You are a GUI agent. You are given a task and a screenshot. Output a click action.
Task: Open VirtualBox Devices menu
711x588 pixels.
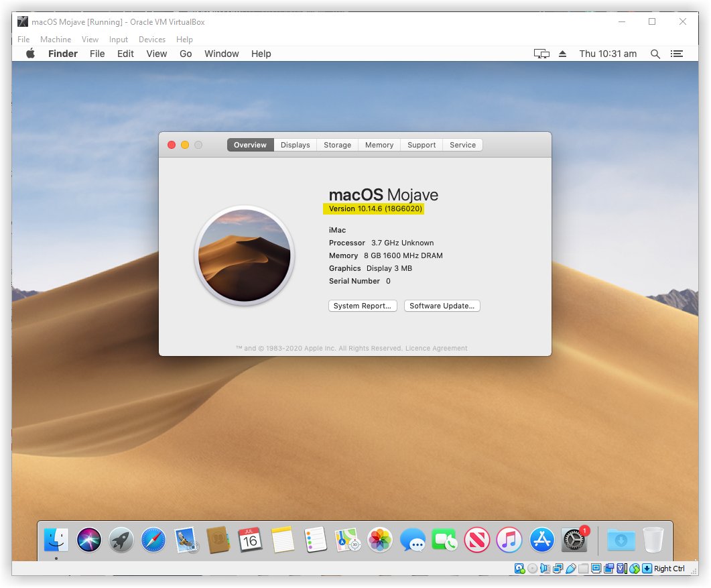pyautogui.click(x=152, y=40)
